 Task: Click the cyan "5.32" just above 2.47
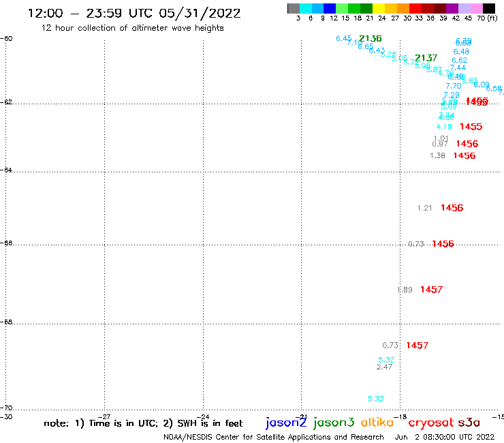click(386, 360)
